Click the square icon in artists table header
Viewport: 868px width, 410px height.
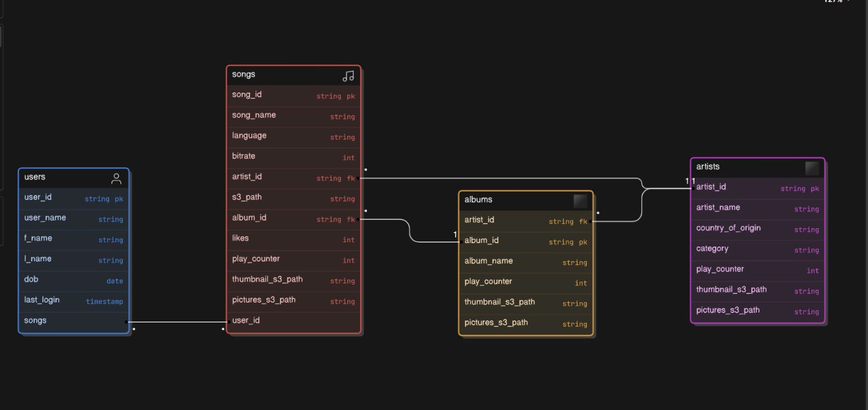[812, 168]
